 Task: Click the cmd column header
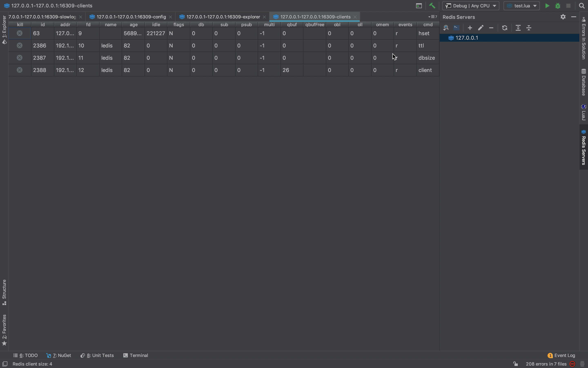(428, 25)
